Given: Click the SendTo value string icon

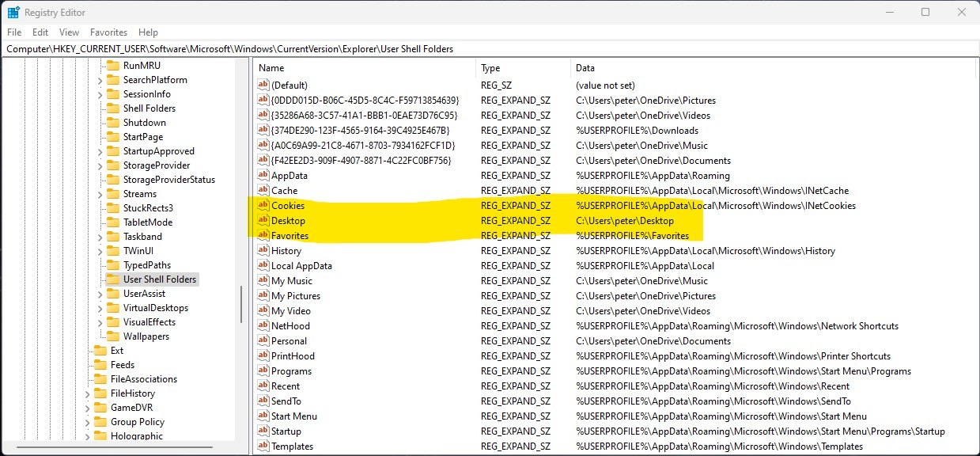Looking at the screenshot, I should [x=263, y=401].
